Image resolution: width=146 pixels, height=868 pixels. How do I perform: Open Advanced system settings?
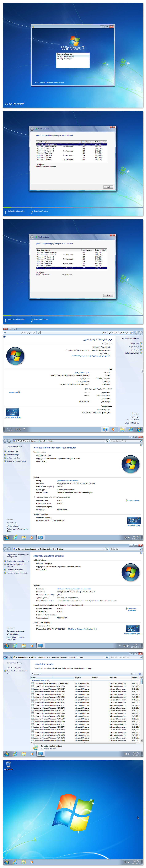coord(16,461)
